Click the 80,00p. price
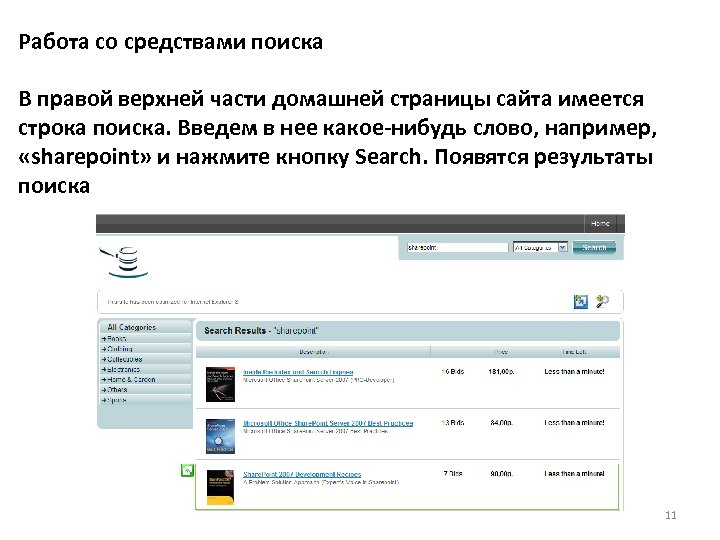 [x=501, y=473]
